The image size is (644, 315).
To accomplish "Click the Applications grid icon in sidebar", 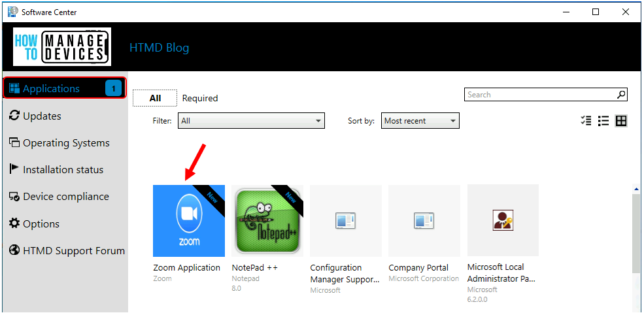I will coord(14,88).
